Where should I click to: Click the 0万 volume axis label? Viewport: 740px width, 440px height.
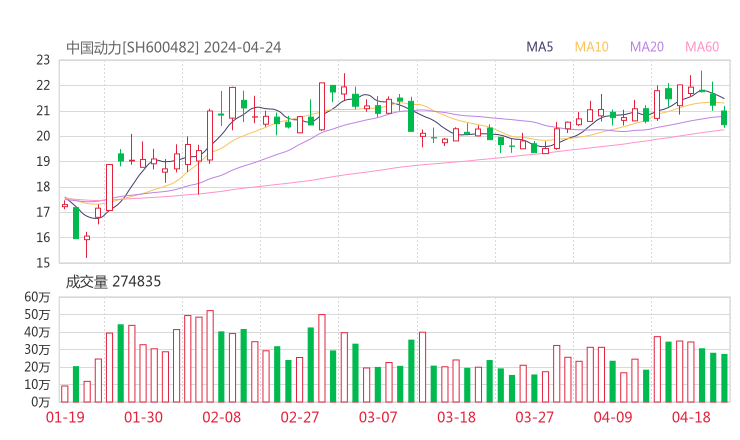[41, 402]
